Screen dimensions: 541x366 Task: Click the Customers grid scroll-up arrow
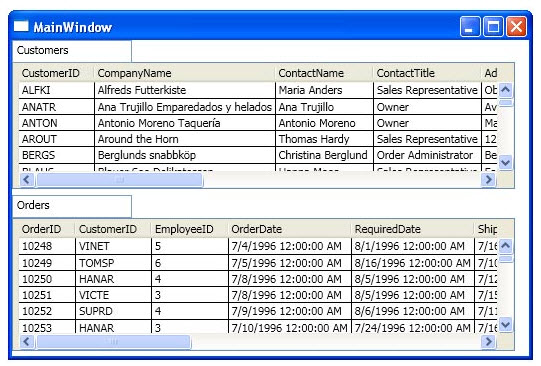(x=505, y=90)
